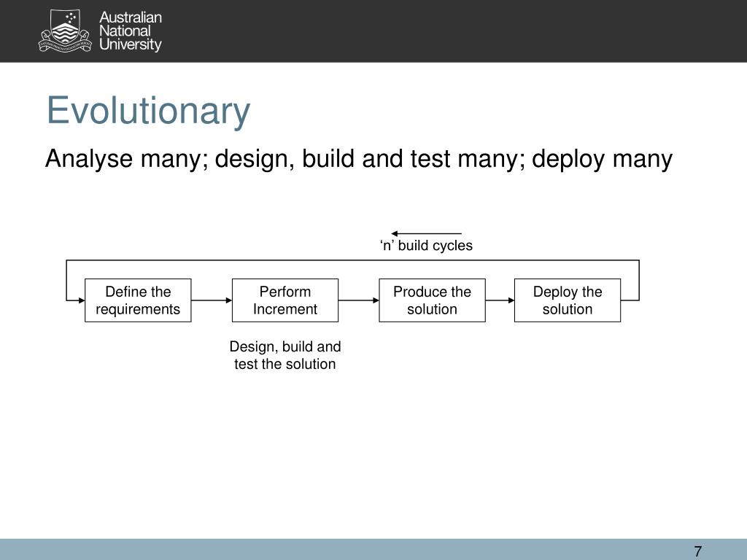The image size is (747, 560).
Task: Select the 'Deploy the solution' box
Action: coord(568,300)
